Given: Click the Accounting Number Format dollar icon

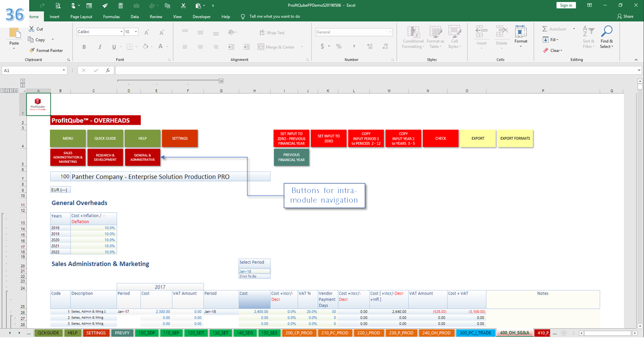Looking at the screenshot, I should [x=323, y=46].
